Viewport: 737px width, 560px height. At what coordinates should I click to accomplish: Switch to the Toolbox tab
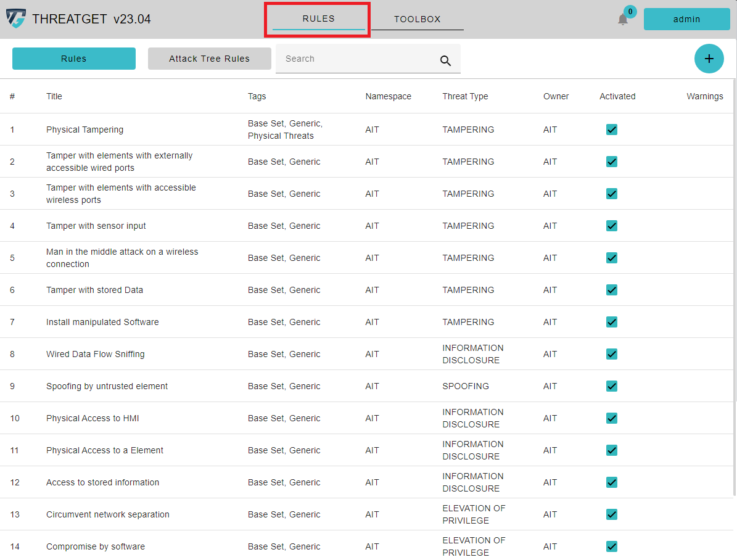pyautogui.click(x=418, y=19)
